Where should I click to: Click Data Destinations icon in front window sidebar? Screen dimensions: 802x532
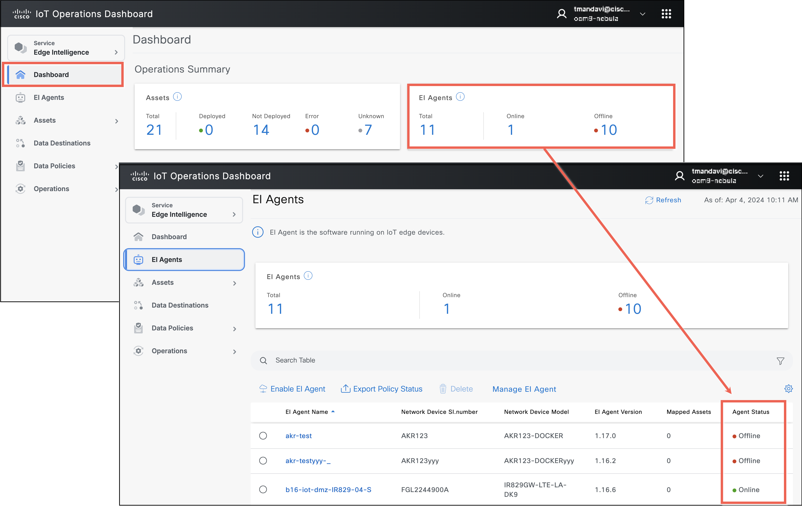click(x=138, y=305)
